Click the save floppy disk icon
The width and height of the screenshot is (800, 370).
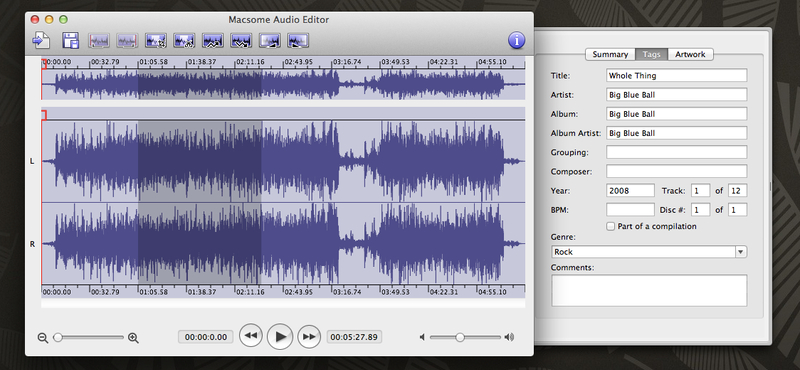[x=70, y=40]
